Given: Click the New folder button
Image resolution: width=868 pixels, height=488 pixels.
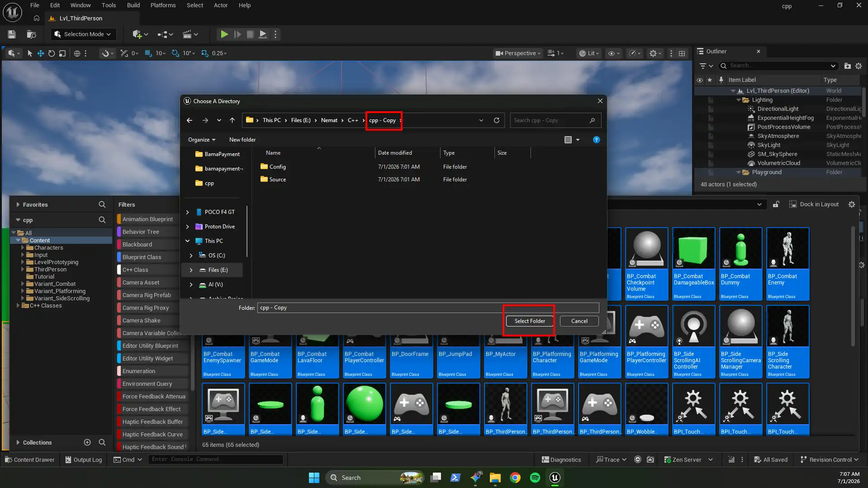Looking at the screenshot, I should [x=242, y=140].
